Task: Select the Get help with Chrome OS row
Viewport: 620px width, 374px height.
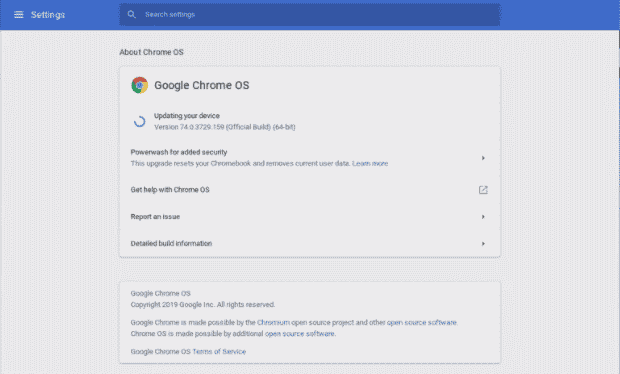Action: tap(310, 190)
